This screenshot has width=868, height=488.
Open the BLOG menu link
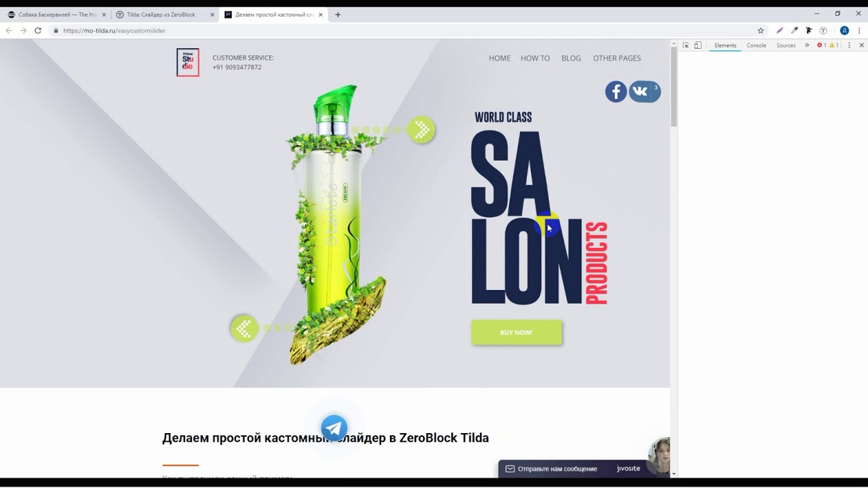(571, 58)
